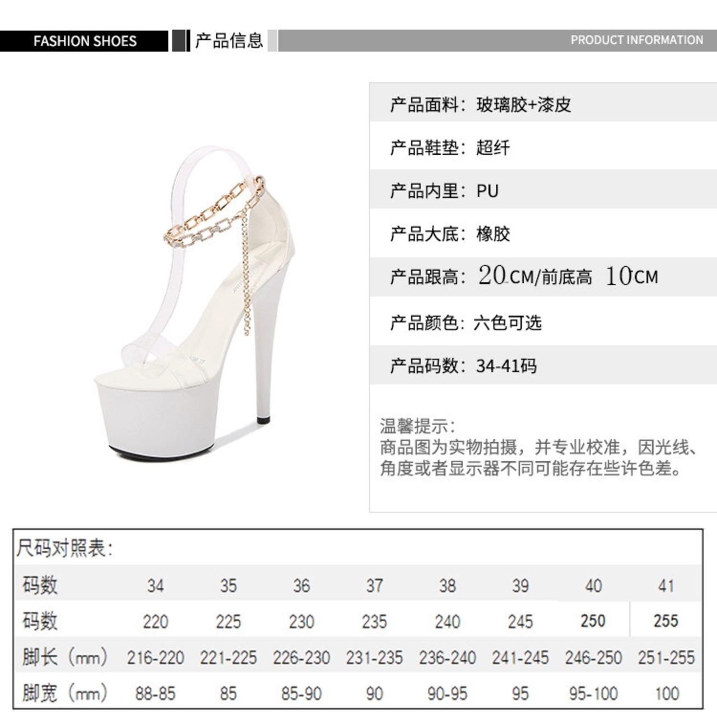Click the 220 value cell
Viewport: 717px width, 728px height.
[155, 622]
